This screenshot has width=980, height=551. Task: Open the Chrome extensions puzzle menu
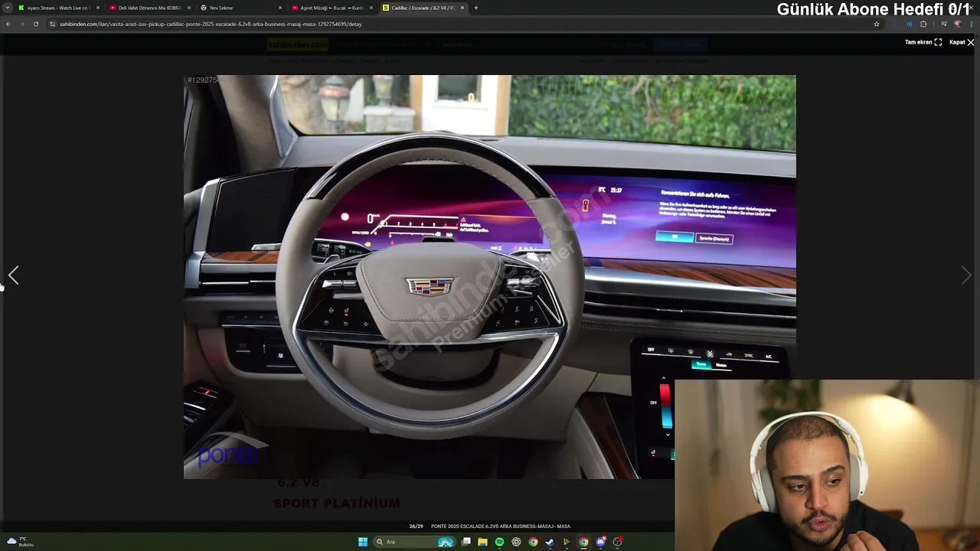(x=923, y=24)
